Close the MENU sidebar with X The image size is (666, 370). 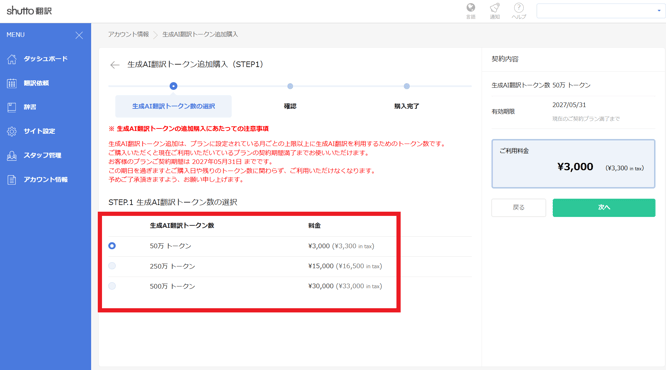point(79,35)
